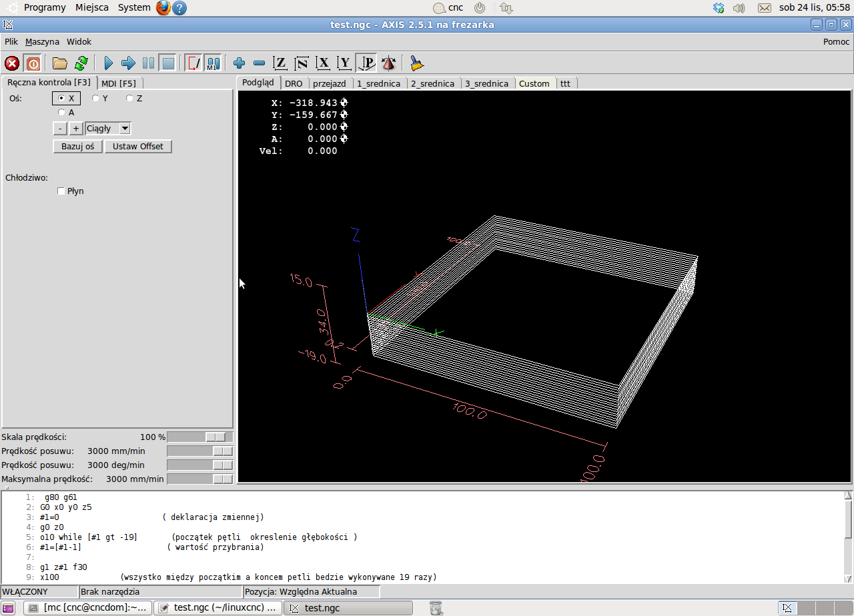Image resolution: width=854 pixels, height=616 pixels.
Task: Jog the axis negative with minus button
Action: point(60,128)
